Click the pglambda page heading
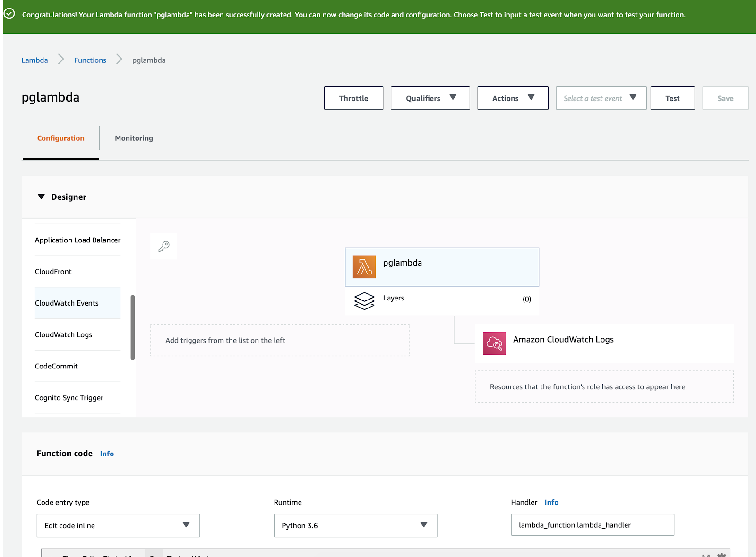Viewport: 756px width, 557px height. pyautogui.click(x=51, y=97)
